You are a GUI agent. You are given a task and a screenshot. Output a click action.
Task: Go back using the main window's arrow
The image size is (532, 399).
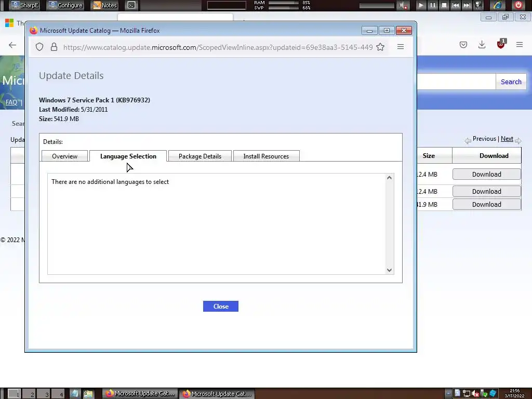click(12, 45)
